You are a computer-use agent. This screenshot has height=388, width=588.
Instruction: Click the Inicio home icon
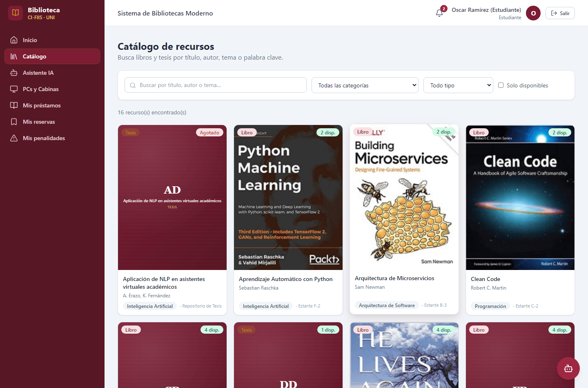(14, 40)
